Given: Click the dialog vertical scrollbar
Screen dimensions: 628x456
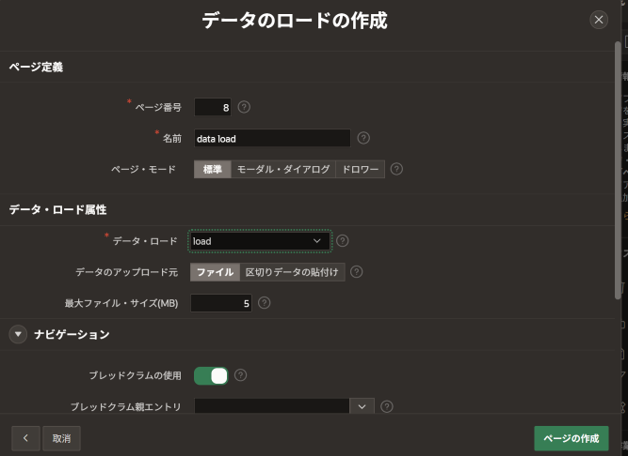Looking at the screenshot, I should [618, 169].
